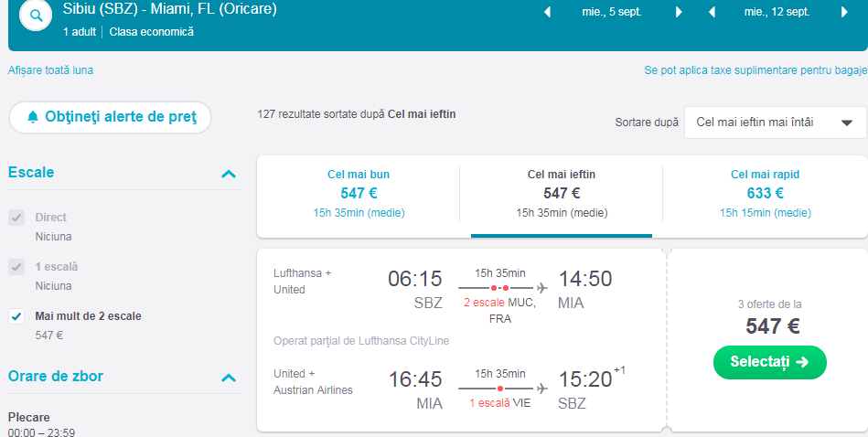
Task: Uncheck Mai mult de 2 escale
Action: point(16,316)
